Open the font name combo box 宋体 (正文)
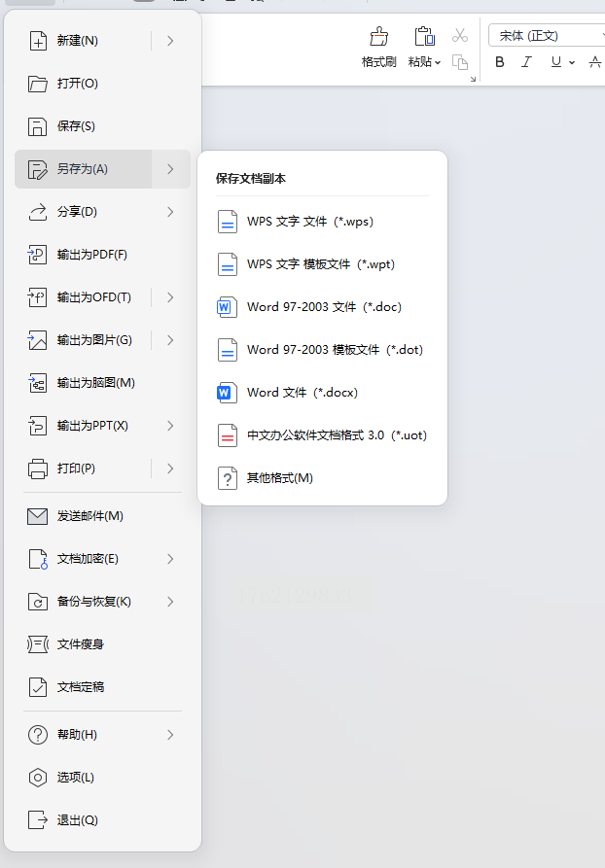The width and height of the screenshot is (605, 868). (547, 35)
